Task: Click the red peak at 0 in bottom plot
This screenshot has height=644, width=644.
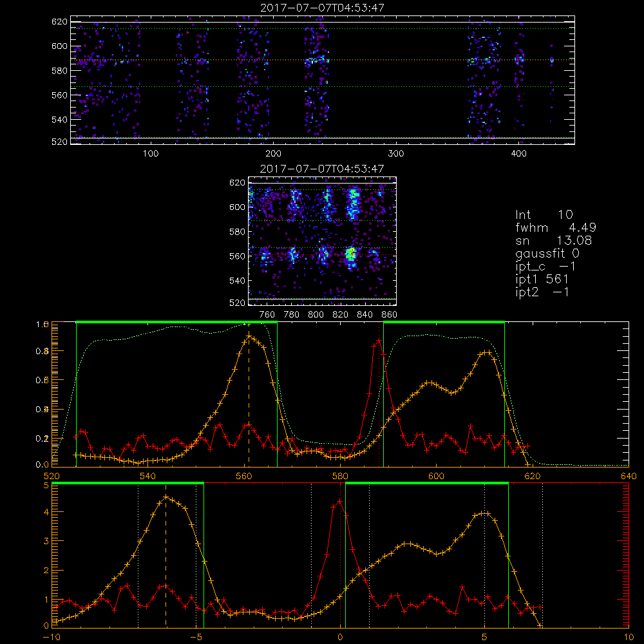Action: pos(339,501)
